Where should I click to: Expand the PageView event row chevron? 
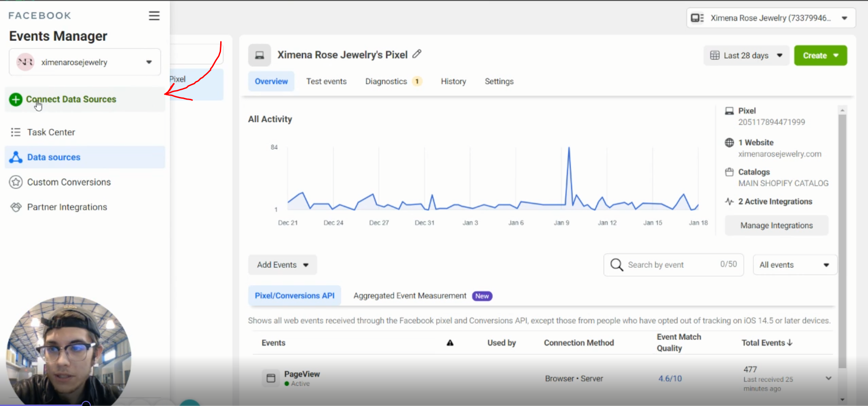(x=828, y=378)
